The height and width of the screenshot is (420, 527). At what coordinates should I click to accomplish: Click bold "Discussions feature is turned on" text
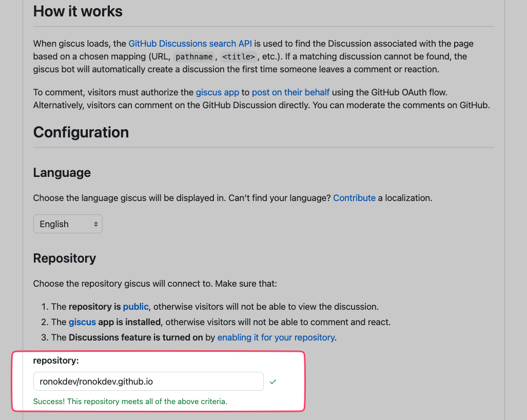click(135, 337)
